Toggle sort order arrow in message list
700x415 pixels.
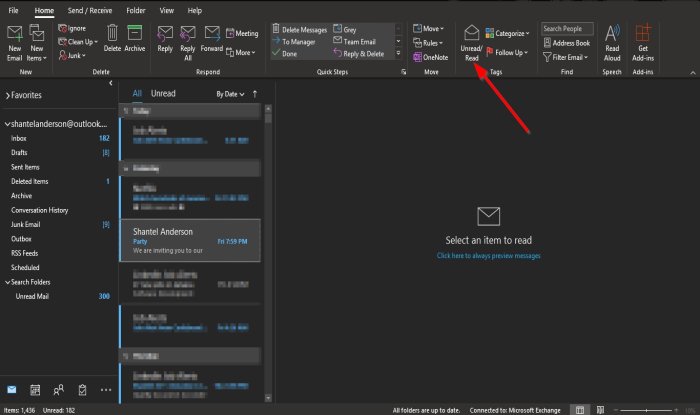pyautogui.click(x=255, y=94)
